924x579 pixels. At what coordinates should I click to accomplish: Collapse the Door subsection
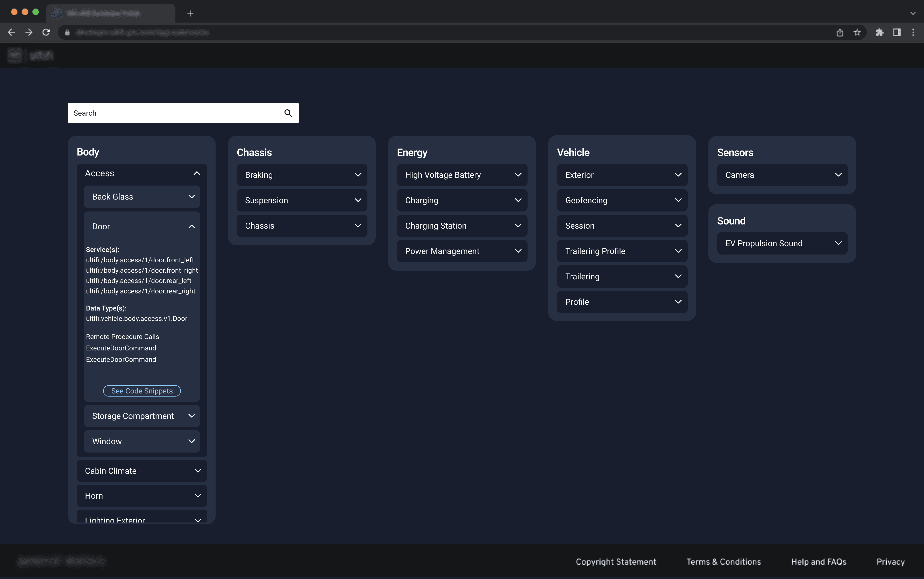(x=191, y=226)
